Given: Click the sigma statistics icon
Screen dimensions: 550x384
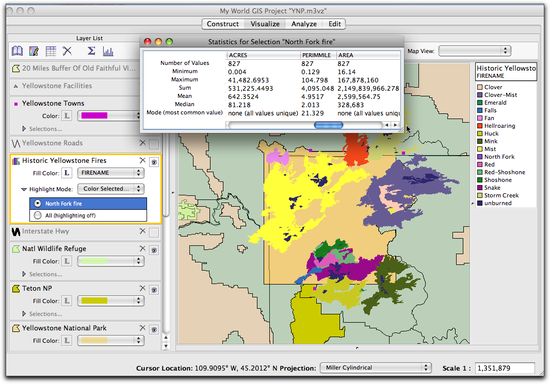Looking at the screenshot, I should (x=91, y=51).
